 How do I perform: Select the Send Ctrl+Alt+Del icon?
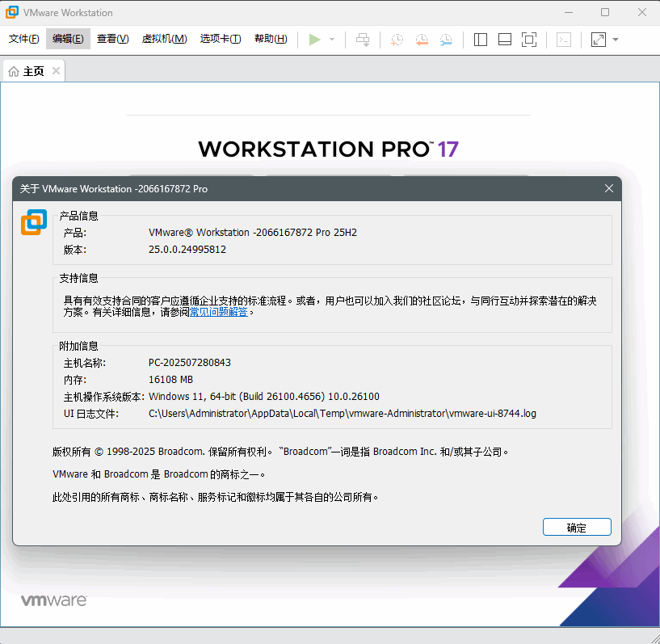click(x=363, y=39)
